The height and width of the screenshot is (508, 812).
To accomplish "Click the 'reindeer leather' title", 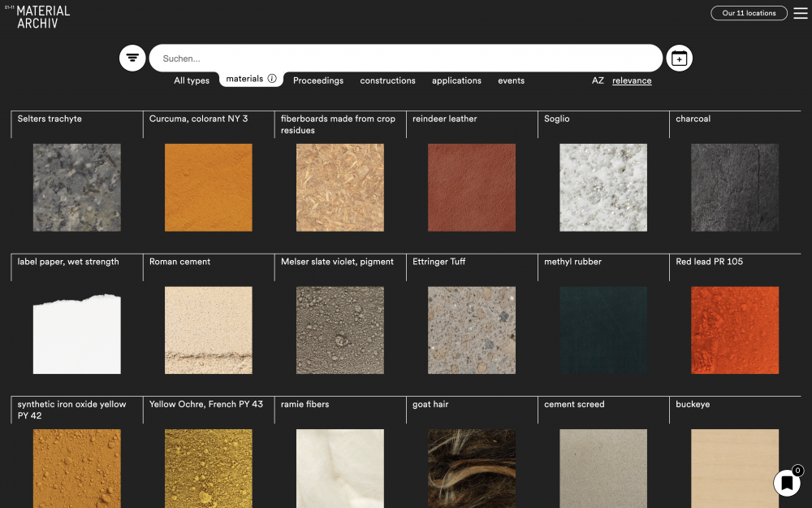I will (444, 119).
